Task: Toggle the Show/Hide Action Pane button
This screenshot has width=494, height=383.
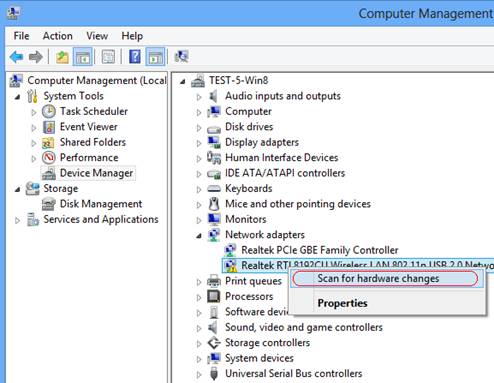Action: tap(155, 57)
